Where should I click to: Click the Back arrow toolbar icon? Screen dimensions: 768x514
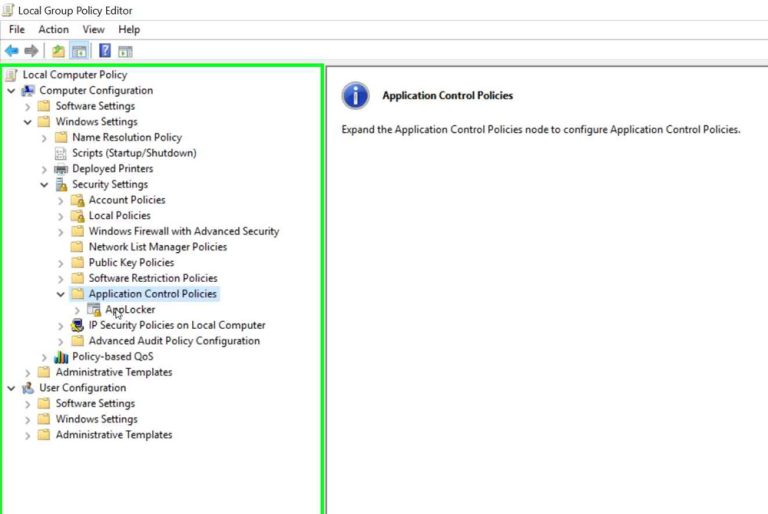tap(12, 51)
